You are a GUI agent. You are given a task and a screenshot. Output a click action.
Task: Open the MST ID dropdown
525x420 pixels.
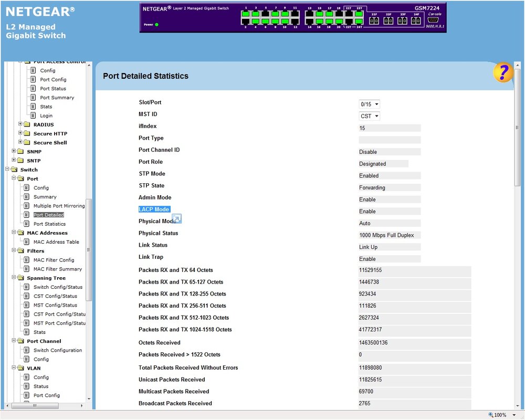tap(369, 116)
